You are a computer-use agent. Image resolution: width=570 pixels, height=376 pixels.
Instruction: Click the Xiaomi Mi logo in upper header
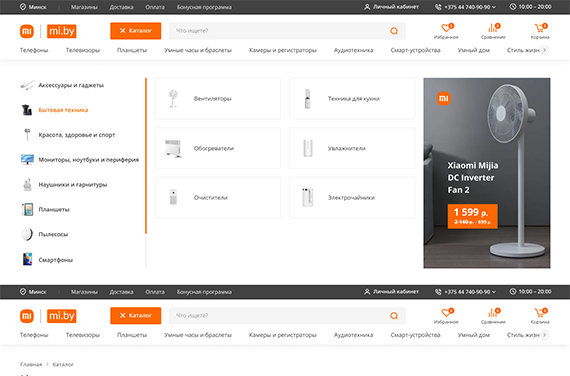[x=27, y=31]
